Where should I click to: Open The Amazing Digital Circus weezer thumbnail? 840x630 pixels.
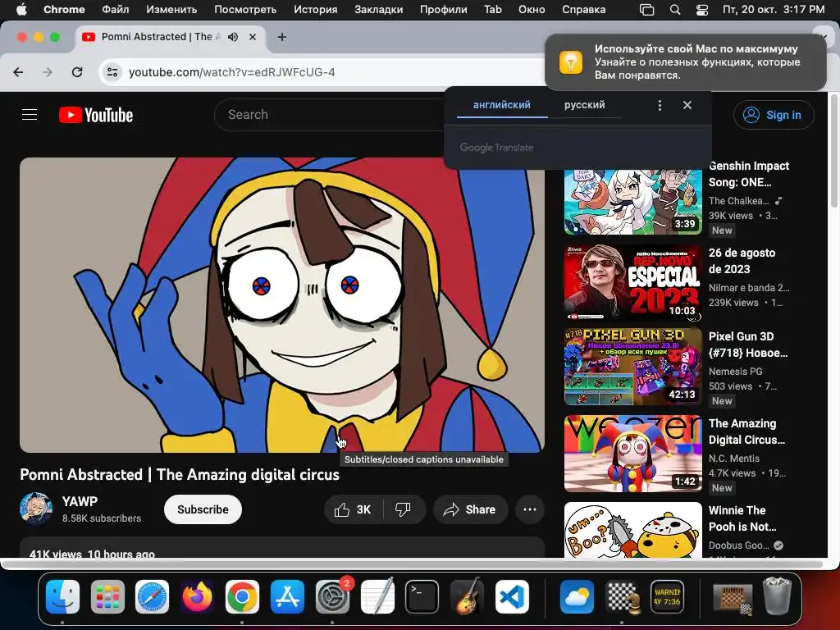coord(632,453)
